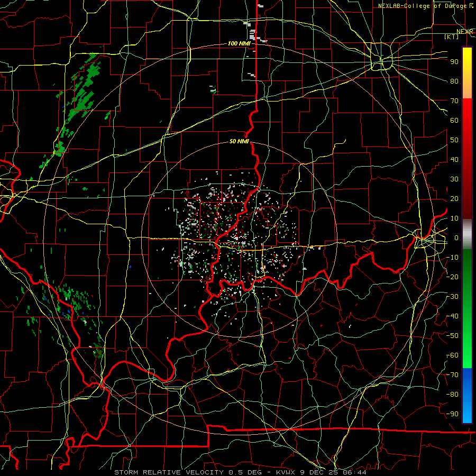
Task: Click the 0 value on the scale
Action: coord(456,238)
